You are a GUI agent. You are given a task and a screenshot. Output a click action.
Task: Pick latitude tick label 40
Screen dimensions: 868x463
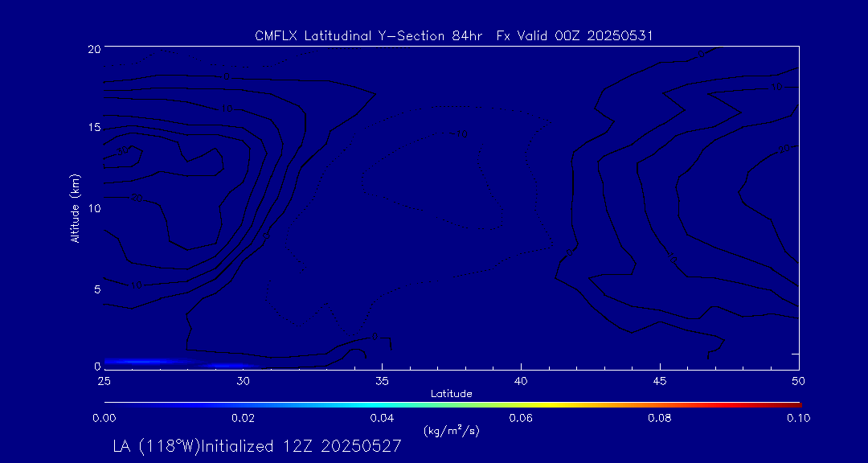tap(521, 381)
